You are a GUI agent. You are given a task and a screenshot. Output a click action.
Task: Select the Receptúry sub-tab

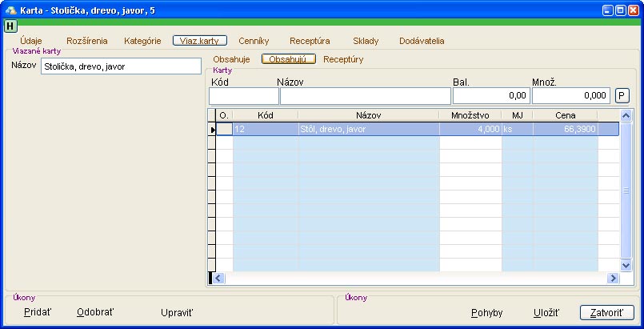click(x=343, y=59)
